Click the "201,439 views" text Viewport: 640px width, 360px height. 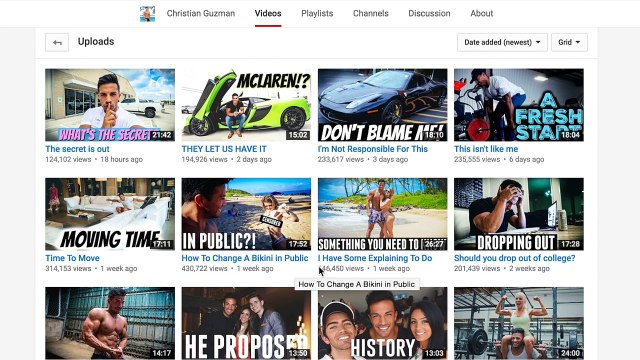[477, 269]
